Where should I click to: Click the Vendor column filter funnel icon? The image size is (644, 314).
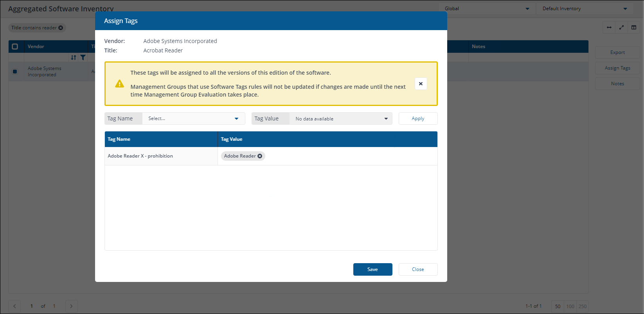(x=83, y=57)
